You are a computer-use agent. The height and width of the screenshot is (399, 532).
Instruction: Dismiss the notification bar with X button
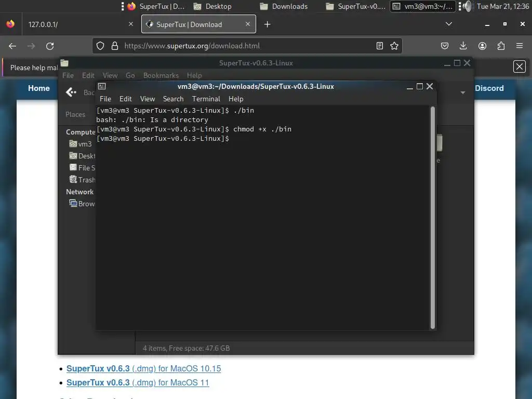point(520,66)
